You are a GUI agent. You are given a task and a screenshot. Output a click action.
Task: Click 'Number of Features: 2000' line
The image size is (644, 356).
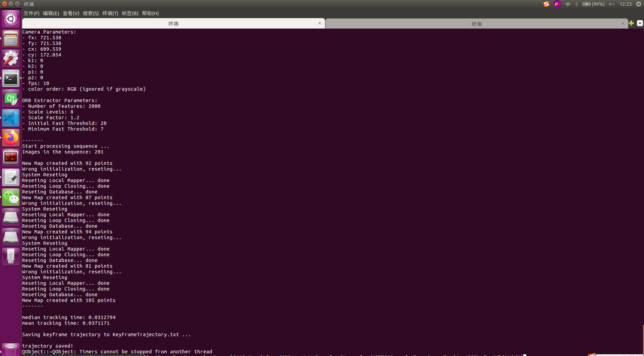tap(61, 106)
